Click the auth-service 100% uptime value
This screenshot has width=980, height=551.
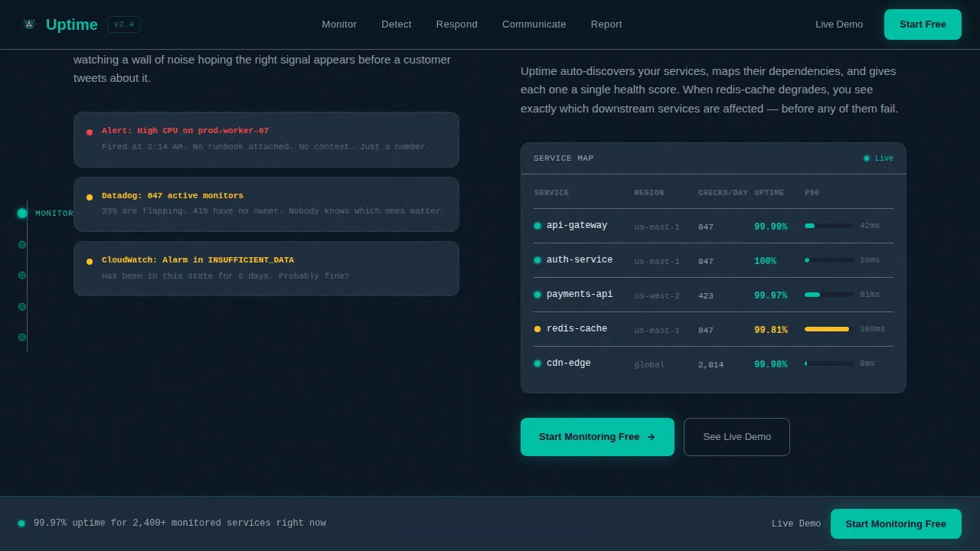point(765,261)
